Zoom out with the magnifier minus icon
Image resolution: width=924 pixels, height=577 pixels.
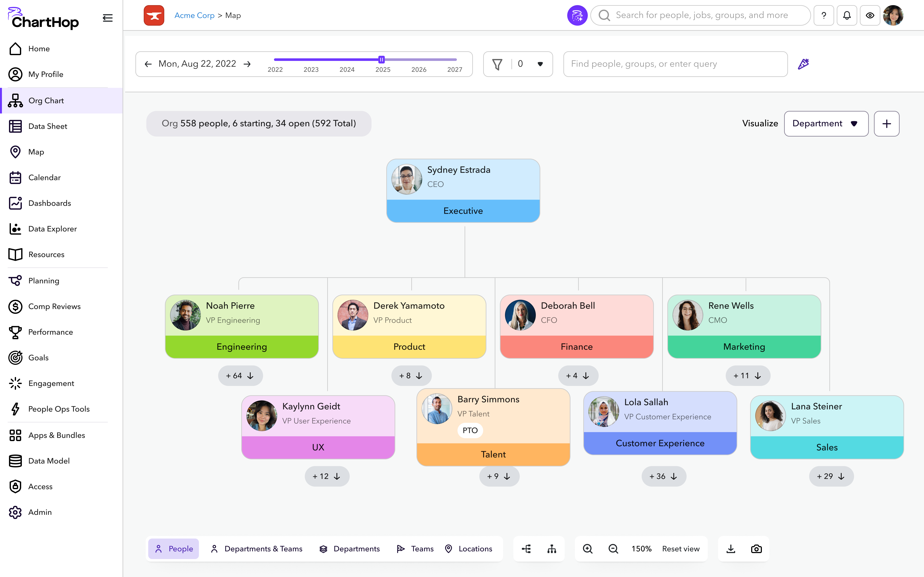[x=613, y=549]
